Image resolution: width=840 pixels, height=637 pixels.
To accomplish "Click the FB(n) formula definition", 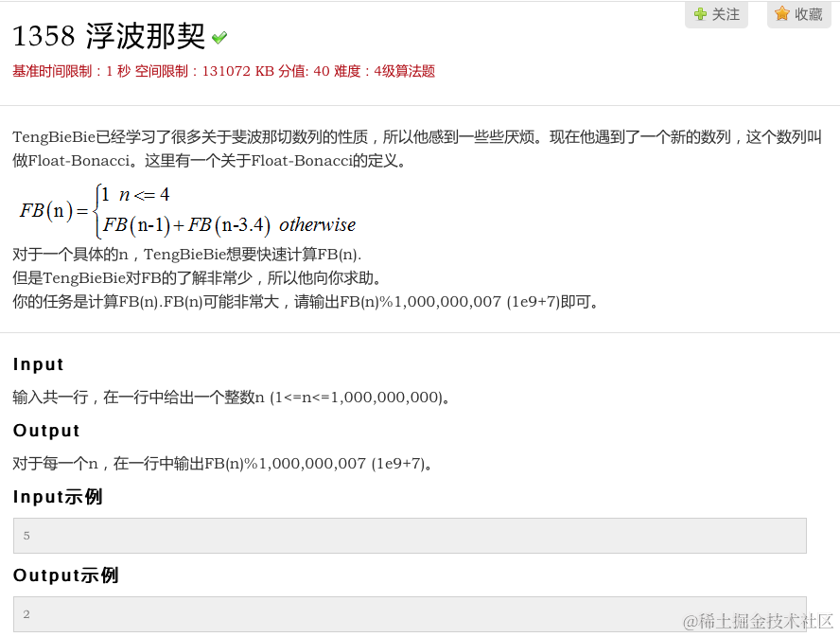I will tap(187, 211).
